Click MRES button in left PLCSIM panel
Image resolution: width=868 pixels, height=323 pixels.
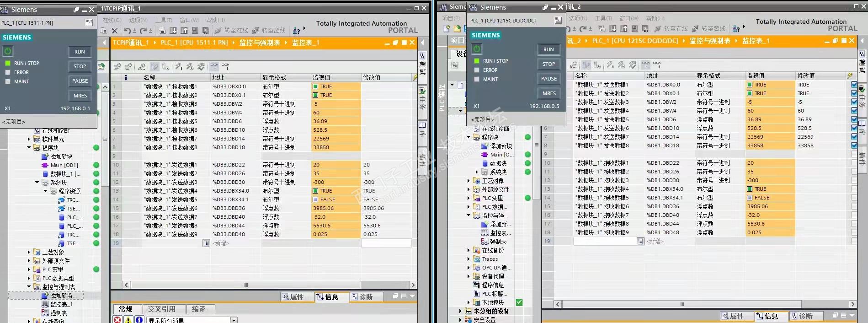80,96
